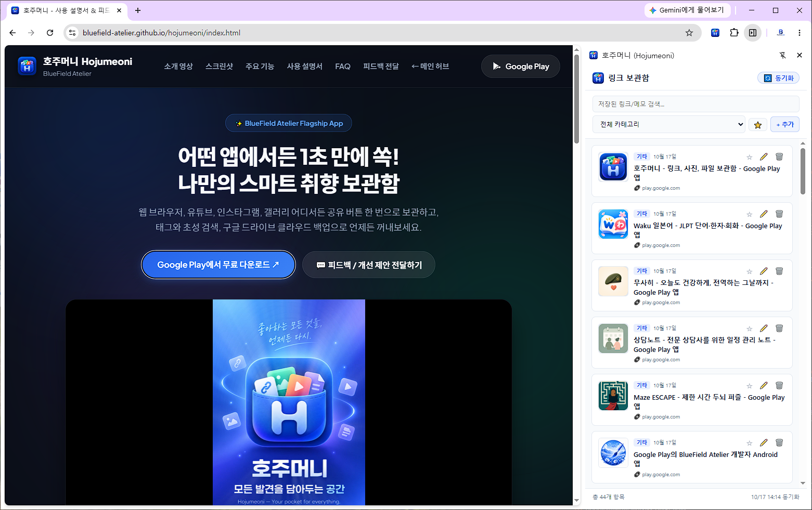Star the 호주머니 Google Play link card
Viewport: 812px width, 510px height.
pos(749,157)
